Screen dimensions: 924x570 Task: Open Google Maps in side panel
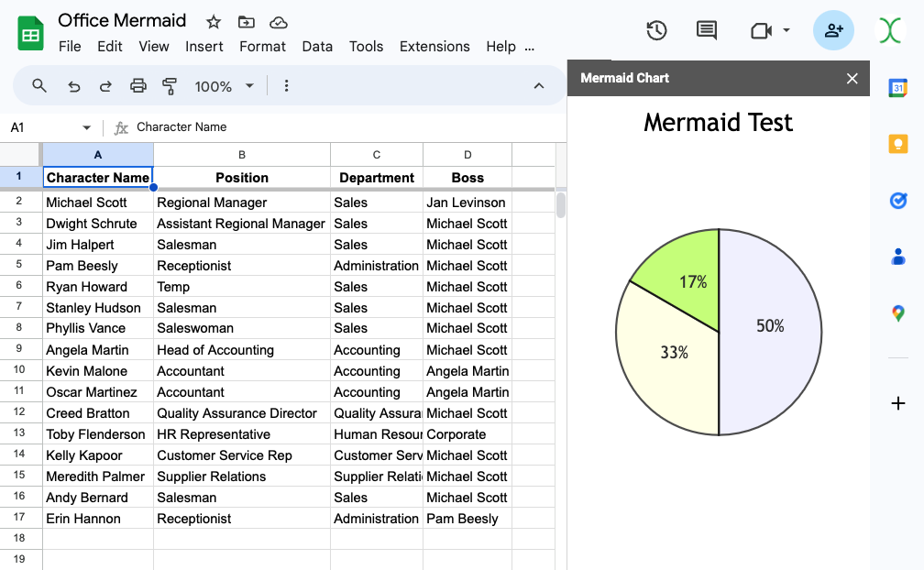(x=898, y=313)
